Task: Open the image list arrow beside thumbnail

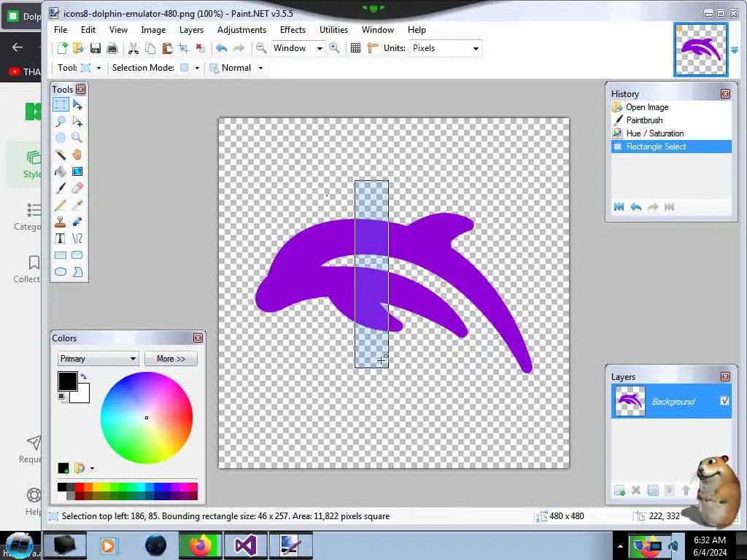Action: 734,50
